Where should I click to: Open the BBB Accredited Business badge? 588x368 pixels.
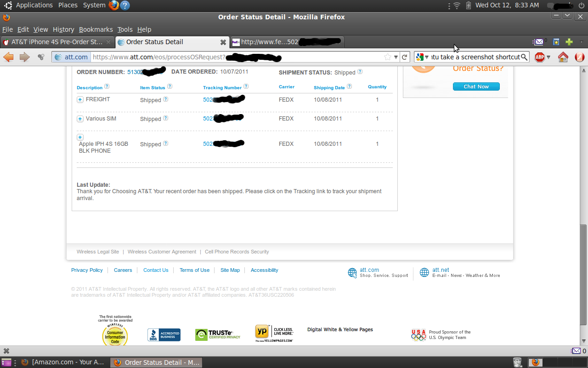point(164,335)
